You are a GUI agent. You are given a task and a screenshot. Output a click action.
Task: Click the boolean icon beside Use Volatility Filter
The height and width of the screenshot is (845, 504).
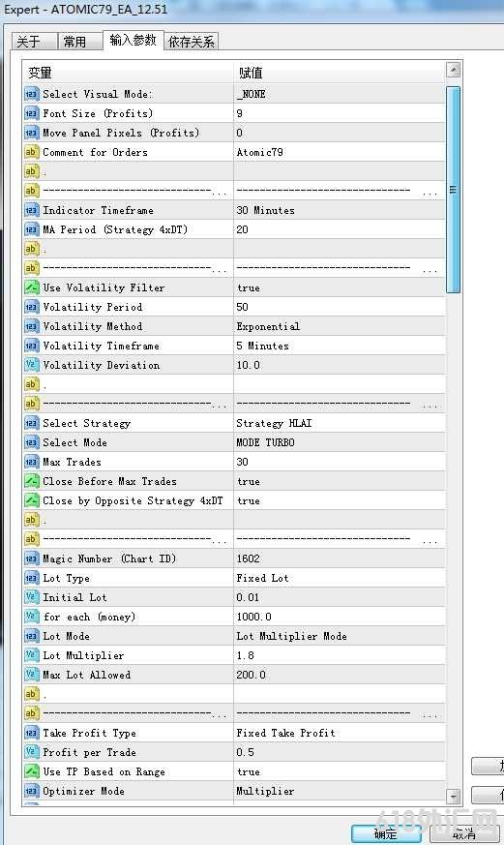tap(32, 287)
